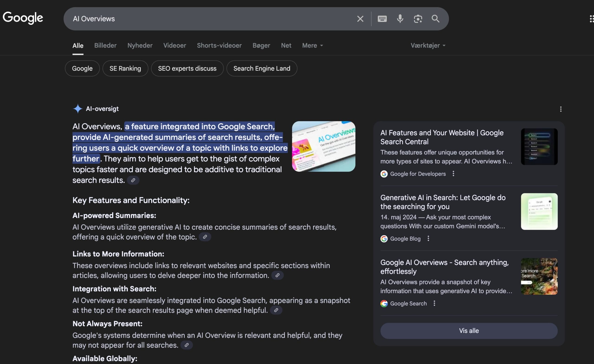Screen dimensions: 594x364
Task: Click the highlighted 'a feature integrated into Google Search' text
Action: (200, 126)
